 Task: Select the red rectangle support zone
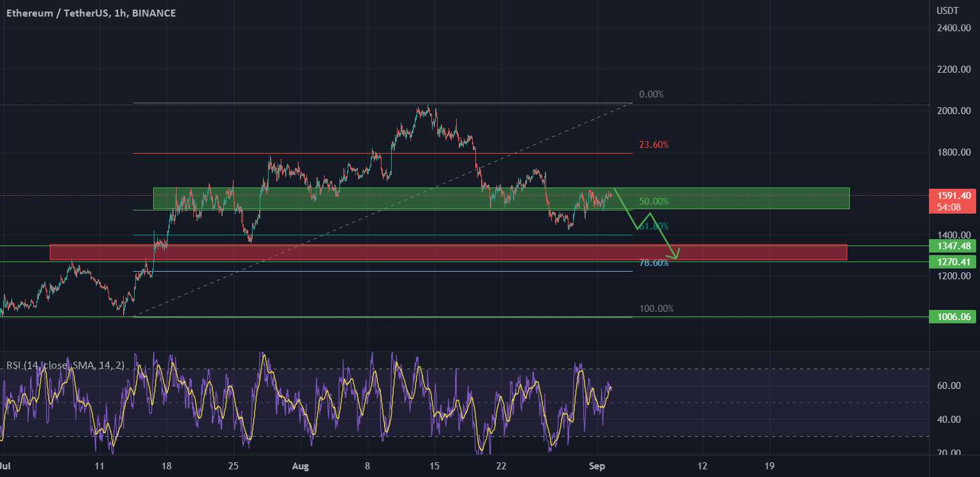click(x=449, y=252)
